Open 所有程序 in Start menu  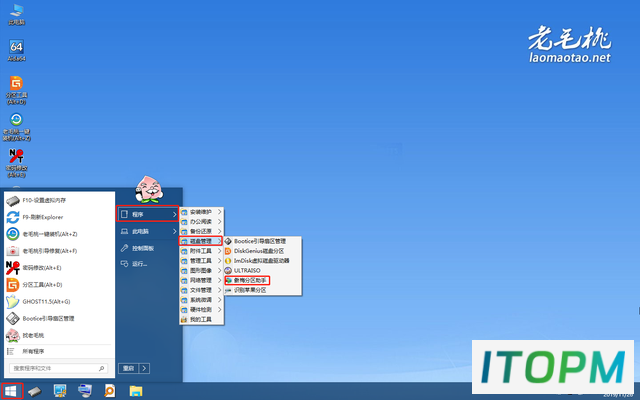point(59,351)
